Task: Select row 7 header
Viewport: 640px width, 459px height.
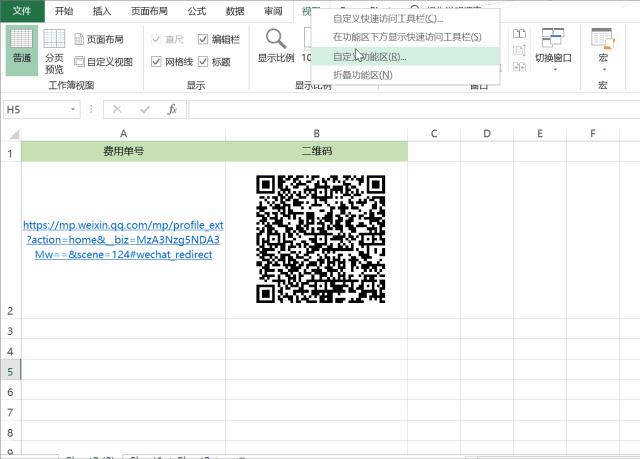Action: pyautogui.click(x=10, y=410)
